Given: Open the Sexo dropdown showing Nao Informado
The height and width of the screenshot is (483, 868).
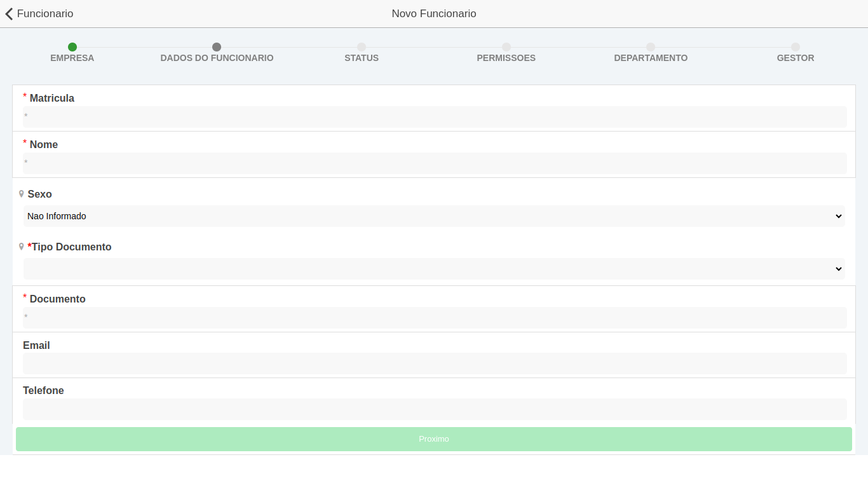Looking at the screenshot, I should coord(434,216).
